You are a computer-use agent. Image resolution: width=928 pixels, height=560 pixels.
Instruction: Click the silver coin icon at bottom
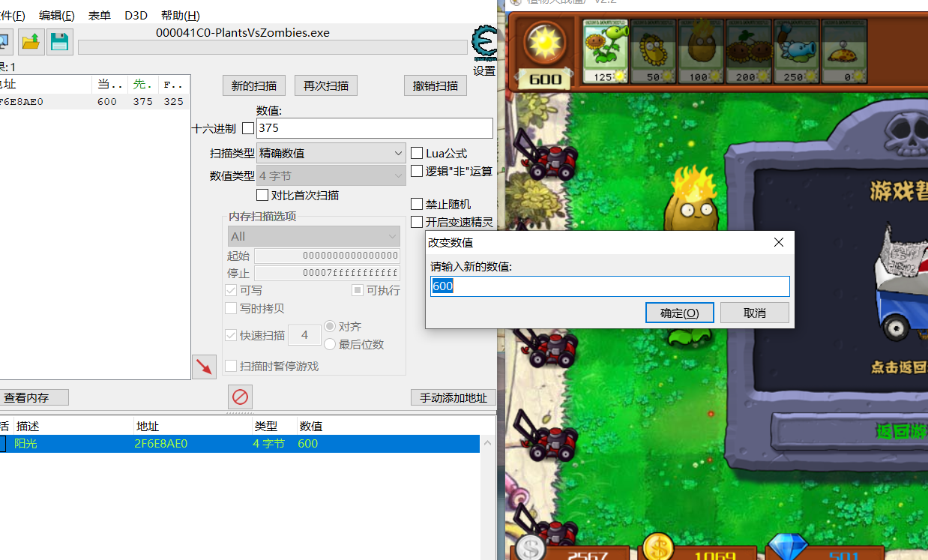tap(530, 548)
